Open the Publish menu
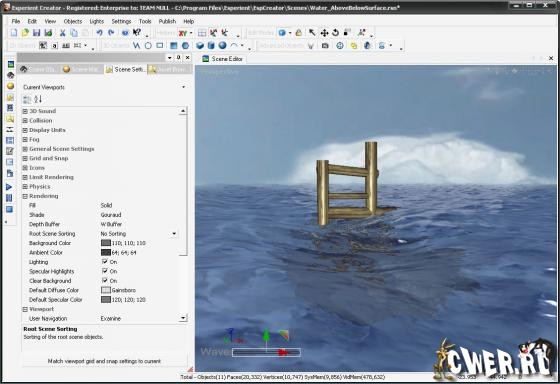Viewport: 560px width, 384px height. pyautogui.click(x=167, y=21)
